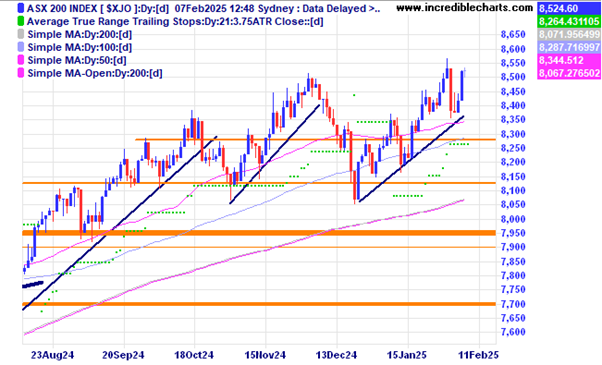Image resolution: width=602 pixels, height=365 pixels.
Task: Click the 7,750 price axis label
Action: pos(513,290)
